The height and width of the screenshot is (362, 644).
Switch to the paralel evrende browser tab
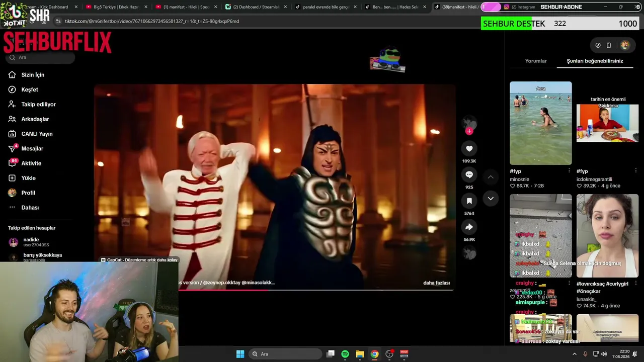pyautogui.click(x=325, y=7)
